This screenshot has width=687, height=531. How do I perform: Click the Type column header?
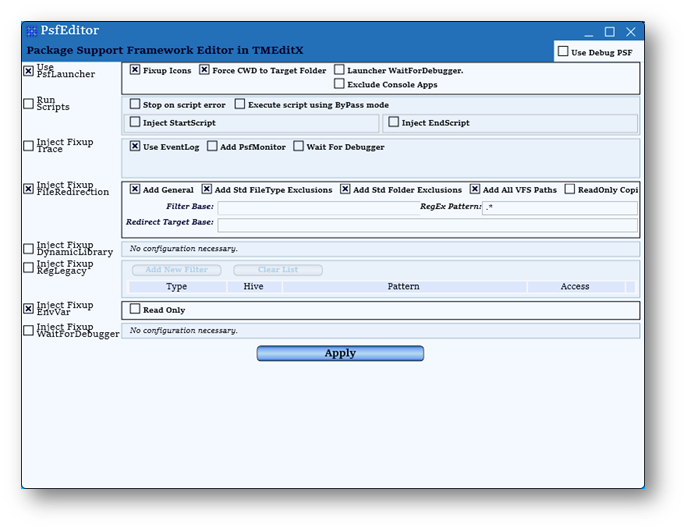(x=177, y=287)
